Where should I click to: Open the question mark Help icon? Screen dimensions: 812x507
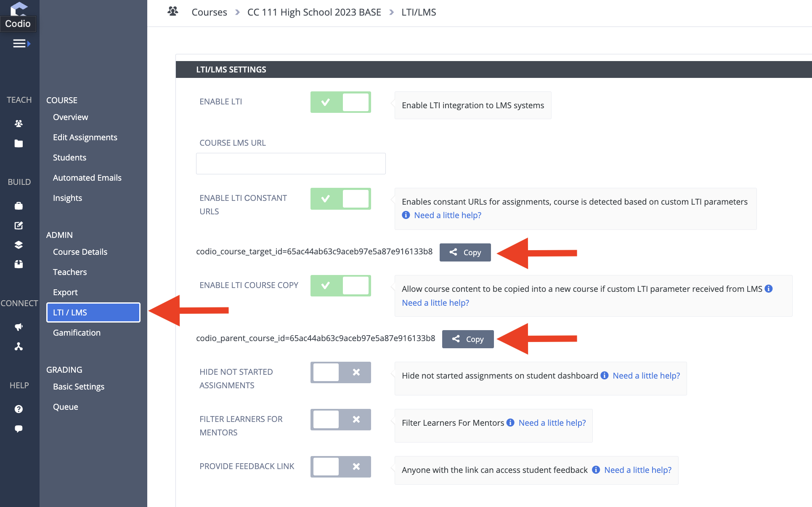[19, 409]
